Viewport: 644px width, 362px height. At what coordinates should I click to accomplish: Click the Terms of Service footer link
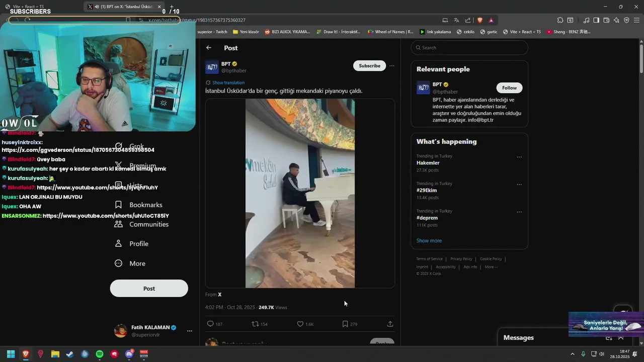[x=429, y=259]
